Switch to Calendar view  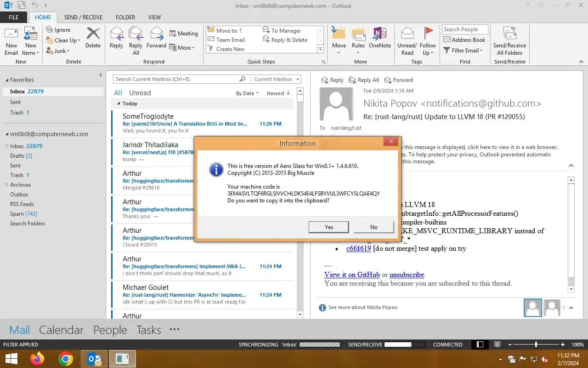pos(61,330)
